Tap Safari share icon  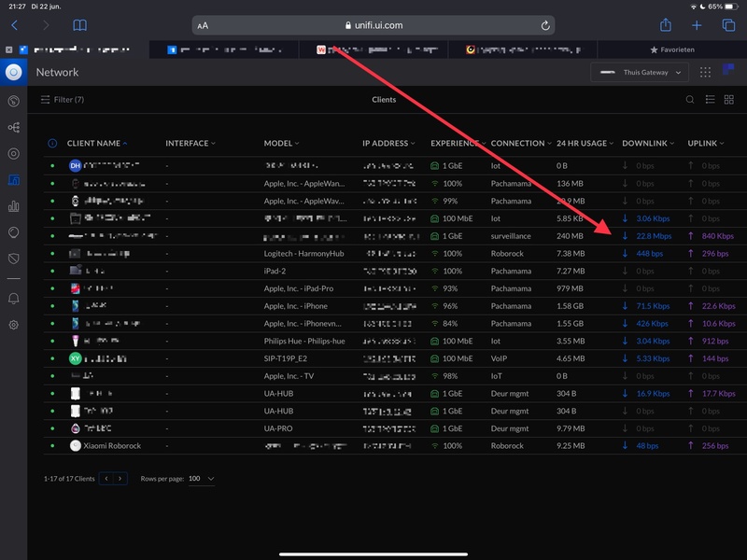666,25
